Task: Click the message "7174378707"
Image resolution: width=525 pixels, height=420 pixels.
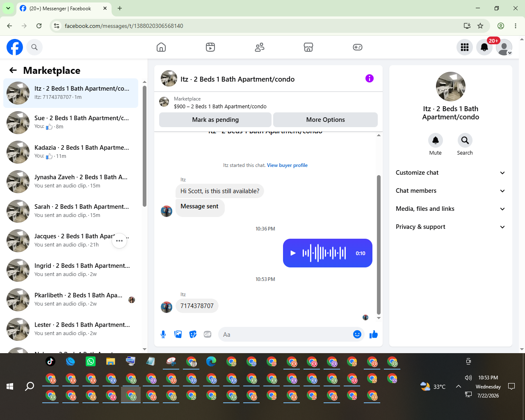Action: point(197,306)
